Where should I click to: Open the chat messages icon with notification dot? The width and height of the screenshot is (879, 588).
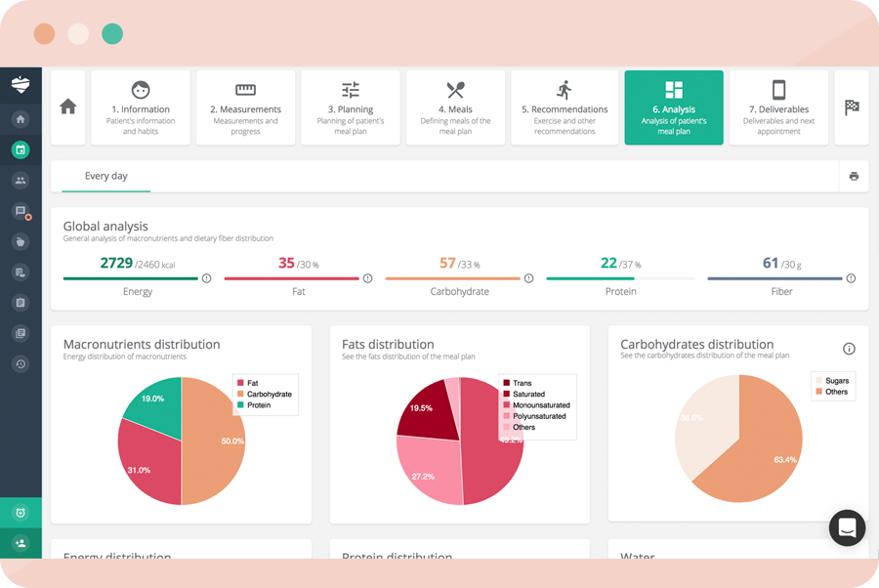21,211
